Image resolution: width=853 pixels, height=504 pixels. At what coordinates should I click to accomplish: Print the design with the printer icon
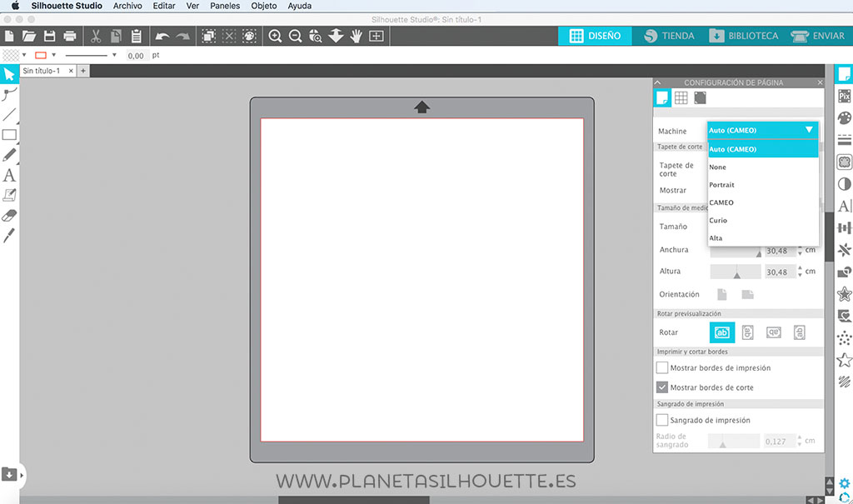(70, 36)
